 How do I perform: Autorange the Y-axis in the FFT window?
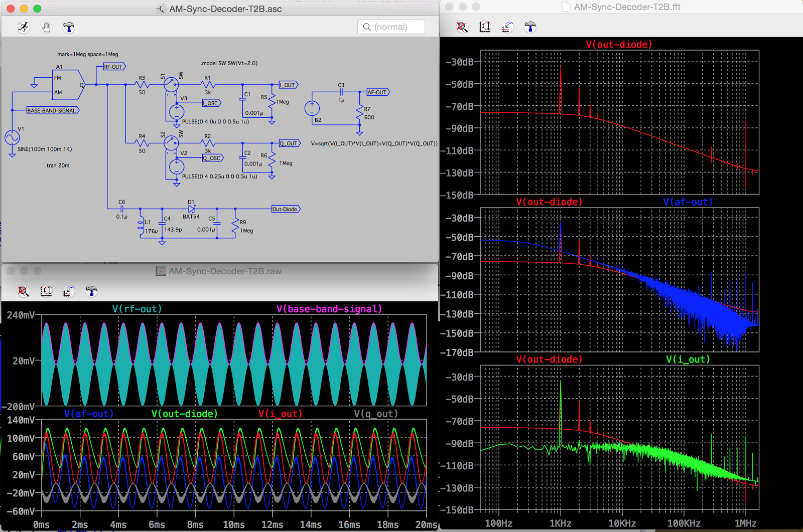click(x=485, y=27)
